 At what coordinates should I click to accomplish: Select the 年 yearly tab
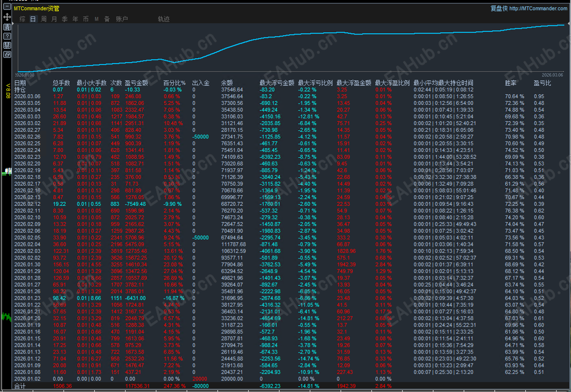[75, 19]
